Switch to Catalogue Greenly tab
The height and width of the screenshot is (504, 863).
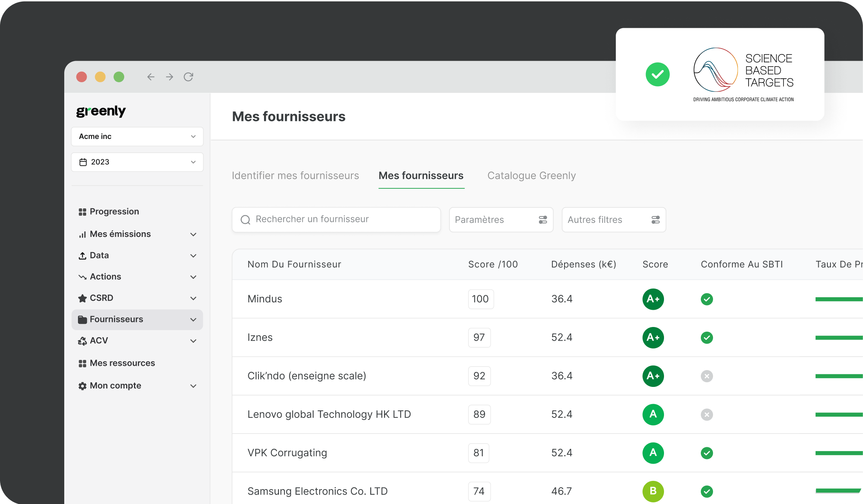pyautogui.click(x=531, y=175)
